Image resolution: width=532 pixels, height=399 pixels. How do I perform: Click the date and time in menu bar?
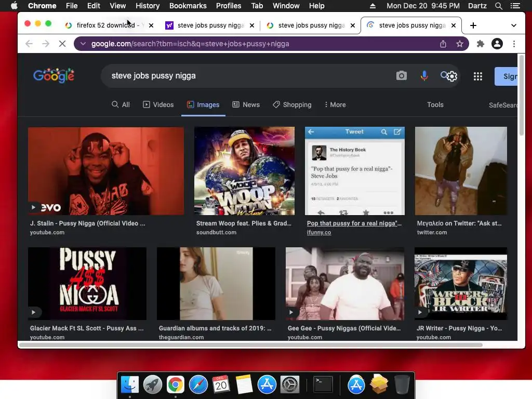pyautogui.click(x=423, y=6)
